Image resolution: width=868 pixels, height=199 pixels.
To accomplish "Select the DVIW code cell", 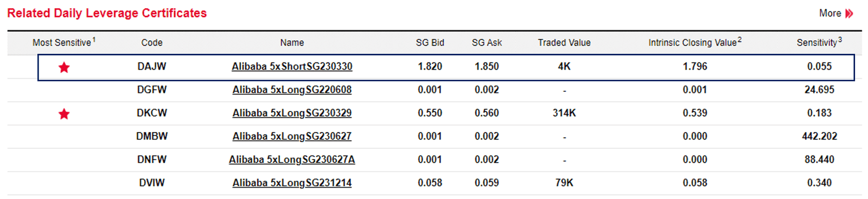I will tap(152, 183).
